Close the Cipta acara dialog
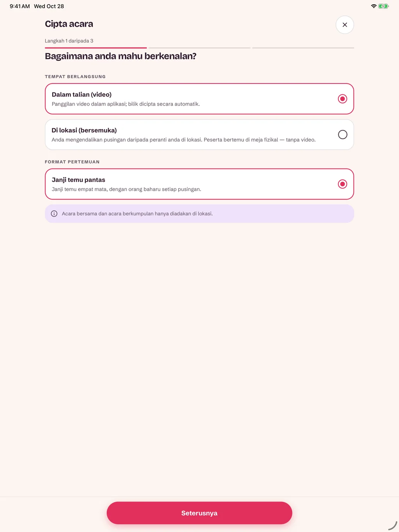The width and height of the screenshot is (399, 532). click(344, 25)
